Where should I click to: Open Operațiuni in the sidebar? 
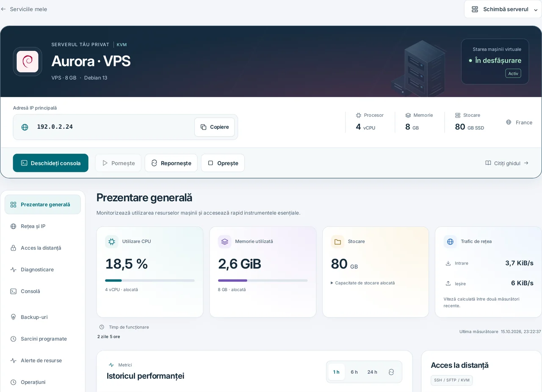[43, 382]
